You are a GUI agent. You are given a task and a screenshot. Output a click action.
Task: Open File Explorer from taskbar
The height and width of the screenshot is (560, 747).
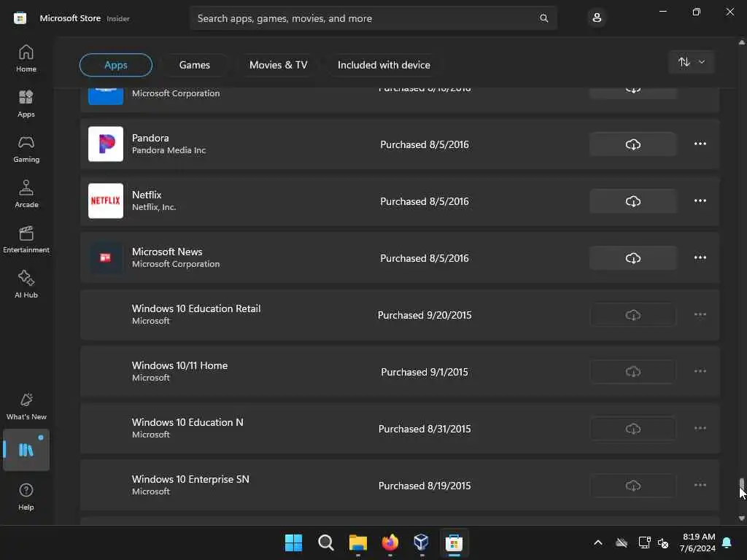pos(357,542)
